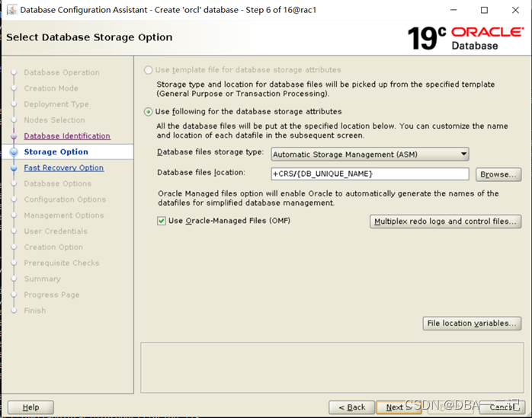Click the Progress Page step
This screenshot has height=418, width=532.
pyautogui.click(x=52, y=295)
